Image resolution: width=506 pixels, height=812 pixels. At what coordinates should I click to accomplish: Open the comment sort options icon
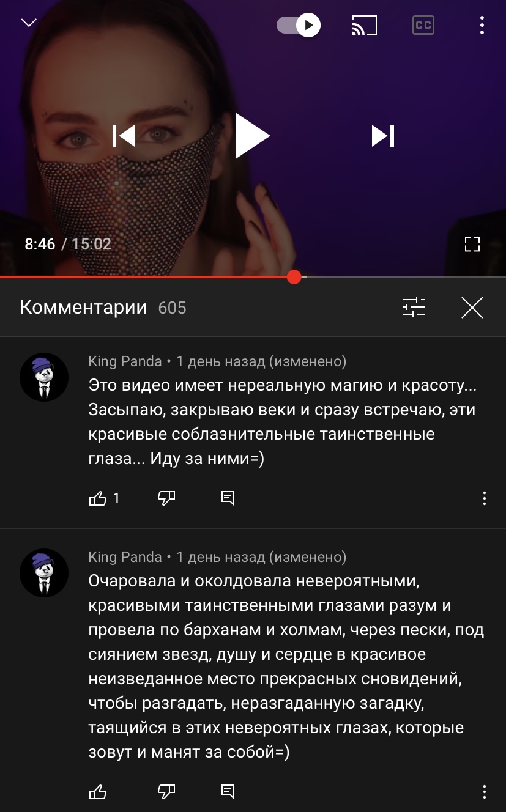click(414, 307)
